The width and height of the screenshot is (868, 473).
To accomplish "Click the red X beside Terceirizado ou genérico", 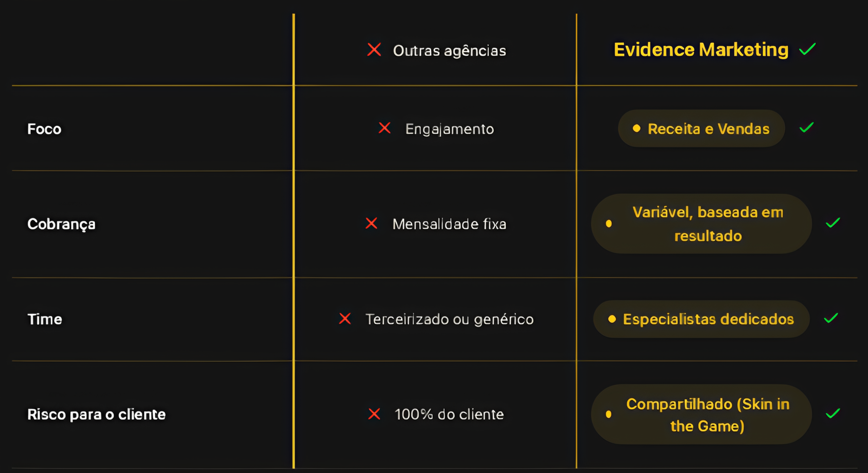I will coord(345,318).
